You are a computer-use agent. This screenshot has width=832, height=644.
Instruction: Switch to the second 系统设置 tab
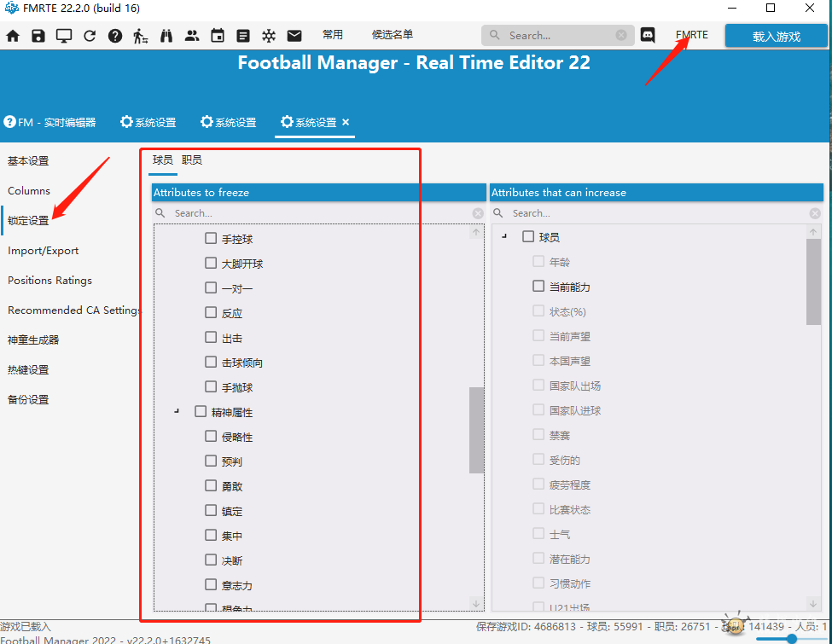point(228,122)
